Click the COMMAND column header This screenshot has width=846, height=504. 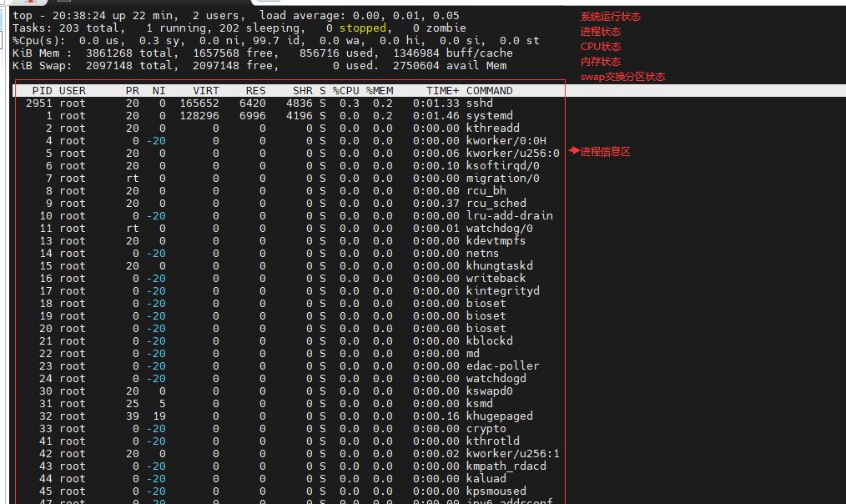click(490, 91)
